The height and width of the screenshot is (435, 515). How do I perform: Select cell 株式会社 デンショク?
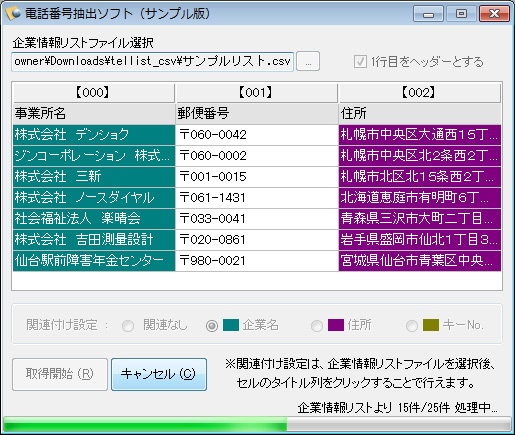[x=94, y=135]
